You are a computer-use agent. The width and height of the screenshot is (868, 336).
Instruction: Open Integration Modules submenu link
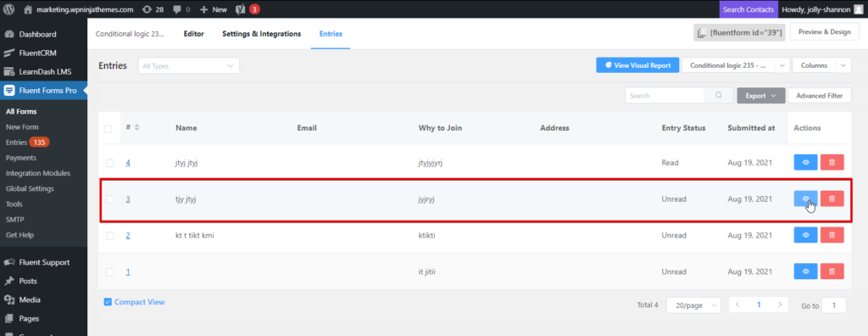[38, 173]
